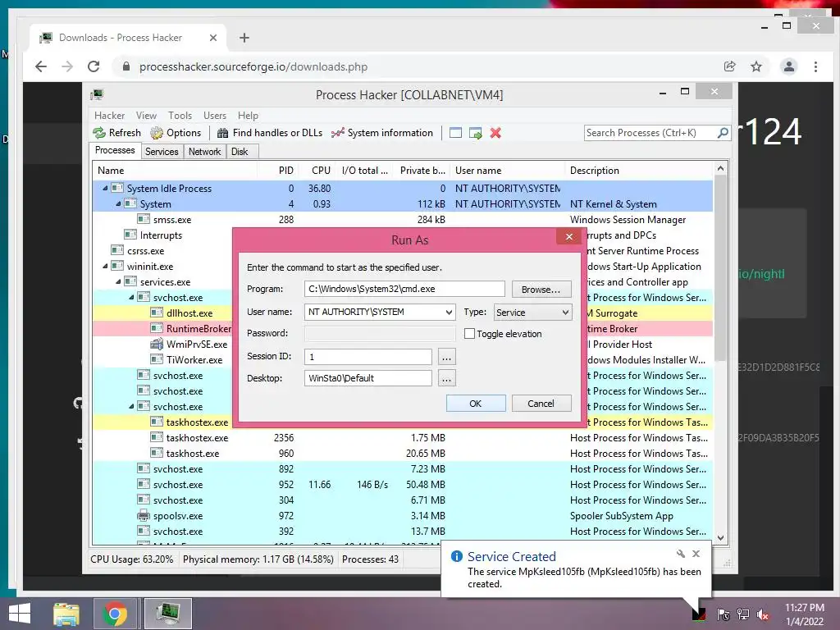The image size is (840, 630).
Task: Click Chrome address bar URL
Action: pos(253,67)
